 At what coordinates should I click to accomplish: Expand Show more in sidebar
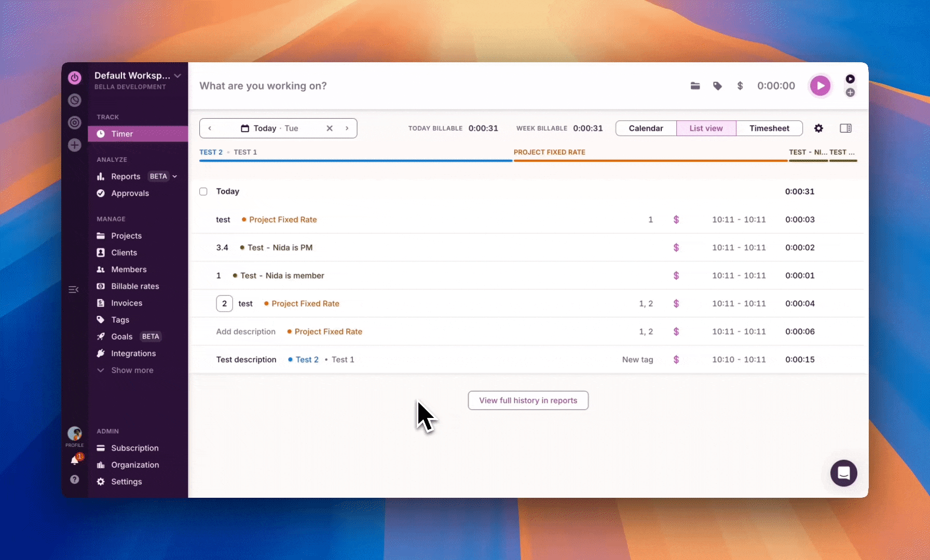click(132, 370)
